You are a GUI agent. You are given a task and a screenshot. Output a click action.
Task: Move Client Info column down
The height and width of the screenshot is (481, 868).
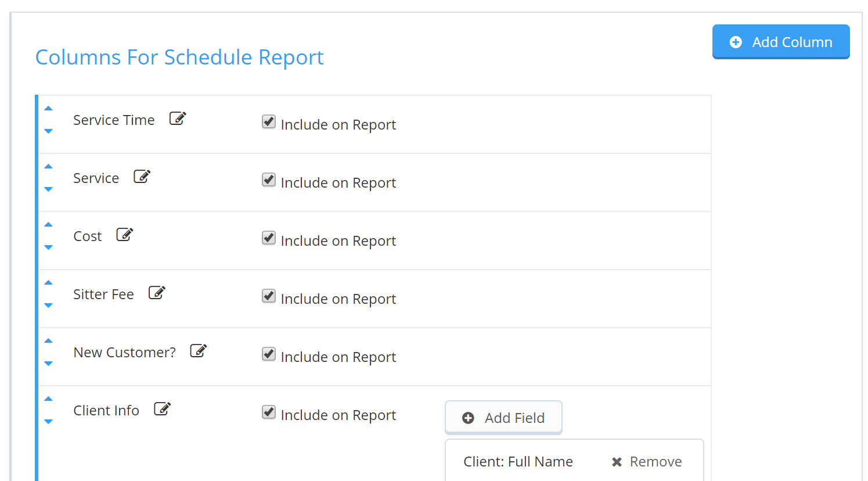(49, 422)
